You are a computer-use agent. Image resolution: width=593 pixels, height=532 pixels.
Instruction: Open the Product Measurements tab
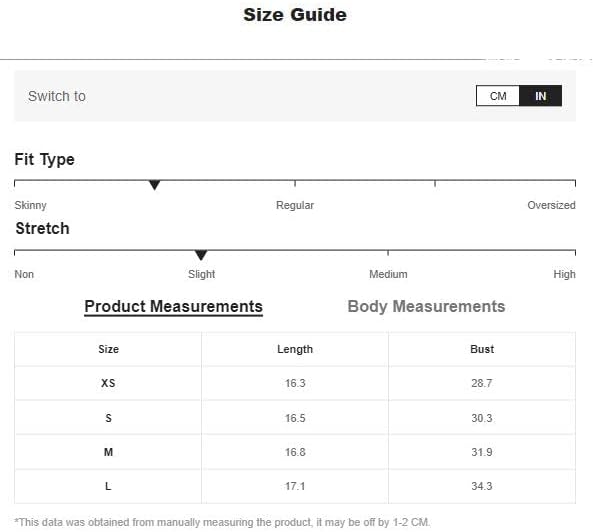pos(173,307)
